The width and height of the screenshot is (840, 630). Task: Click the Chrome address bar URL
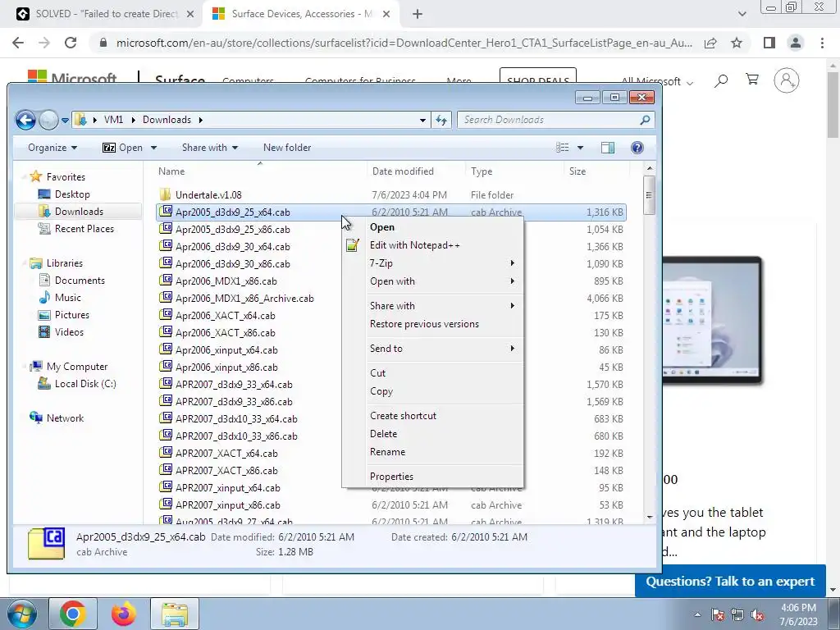pos(404,43)
